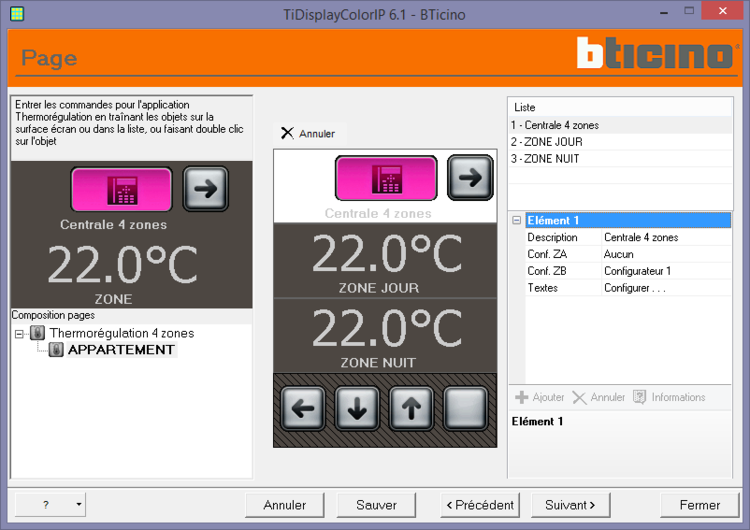Click the thermometer icon beside Thermorégulation 4 zones
Screen dimensions: 750x530
(38, 332)
